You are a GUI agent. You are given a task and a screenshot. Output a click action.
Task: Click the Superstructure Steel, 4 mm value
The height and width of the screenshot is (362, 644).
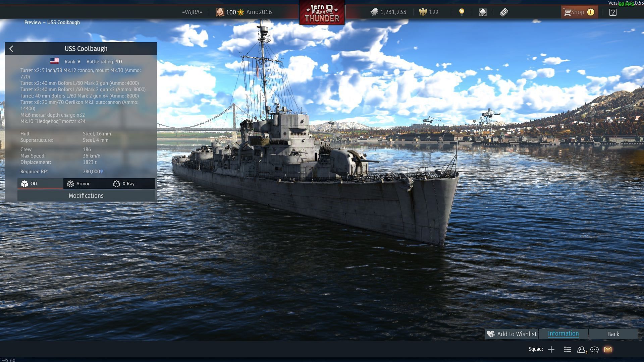point(96,140)
